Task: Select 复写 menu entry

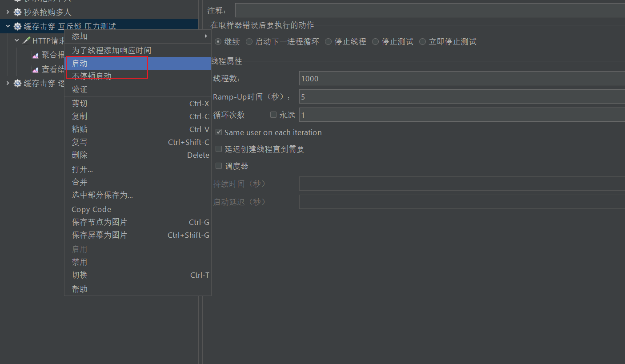Action: [x=138, y=142]
